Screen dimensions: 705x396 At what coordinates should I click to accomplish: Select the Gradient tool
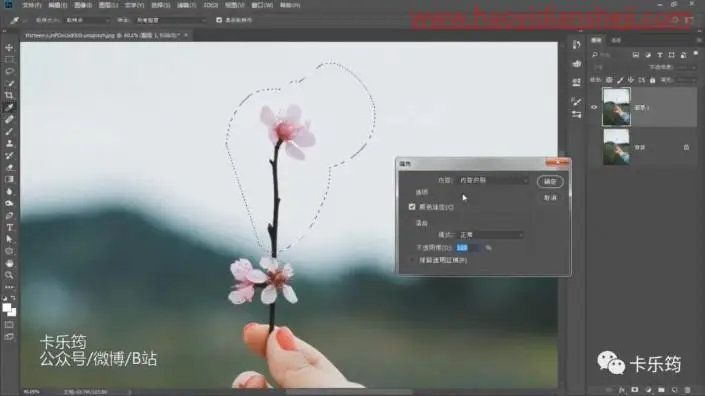click(x=9, y=180)
